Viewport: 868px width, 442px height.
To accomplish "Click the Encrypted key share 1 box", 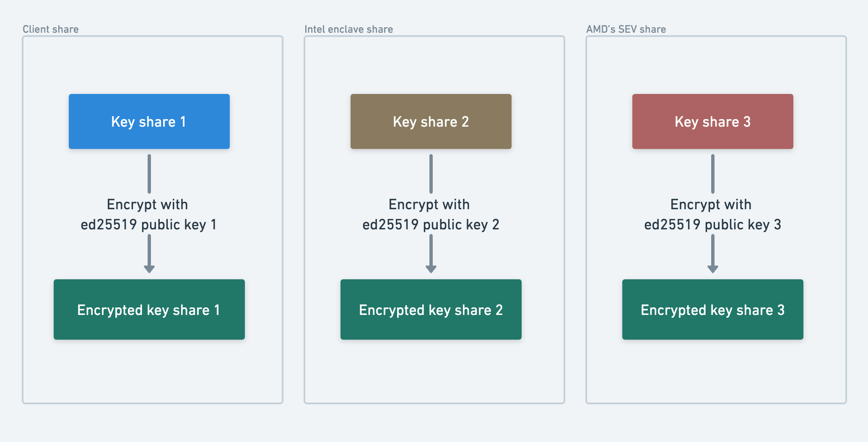I will [x=149, y=309].
